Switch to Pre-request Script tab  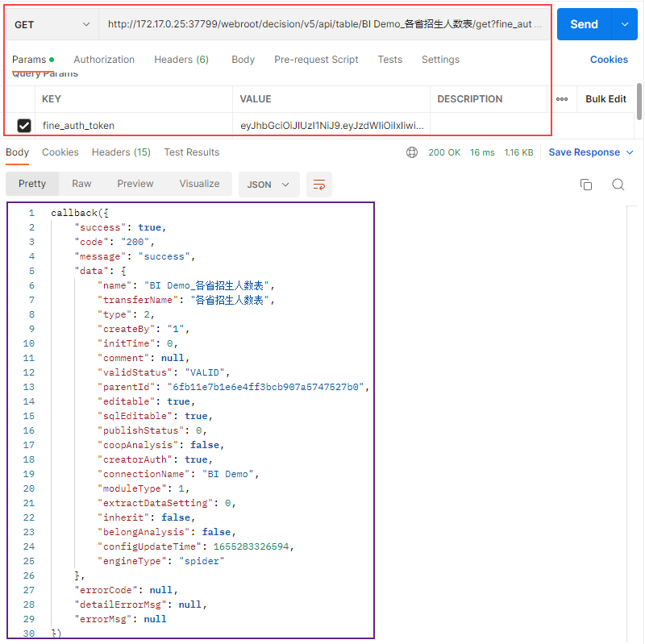(316, 60)
